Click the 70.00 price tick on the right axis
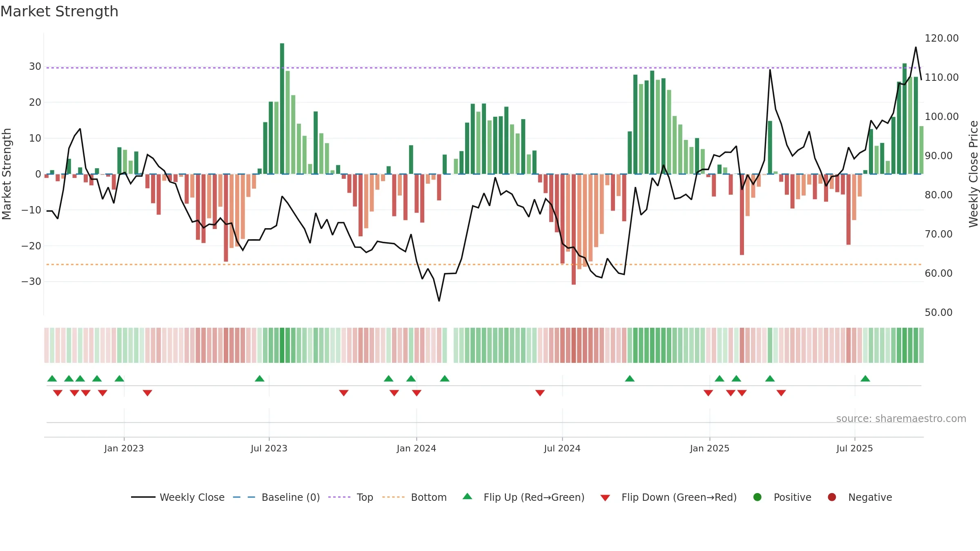980x551 pixels. coord(938,234)
